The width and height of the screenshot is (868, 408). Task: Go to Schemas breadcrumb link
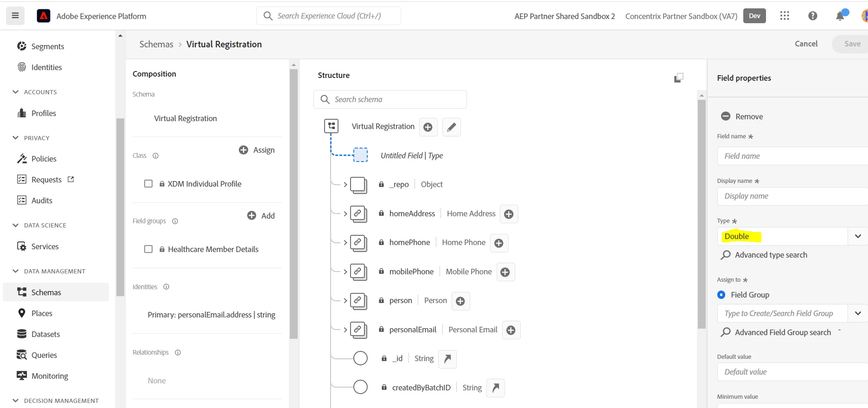(156, 44)
